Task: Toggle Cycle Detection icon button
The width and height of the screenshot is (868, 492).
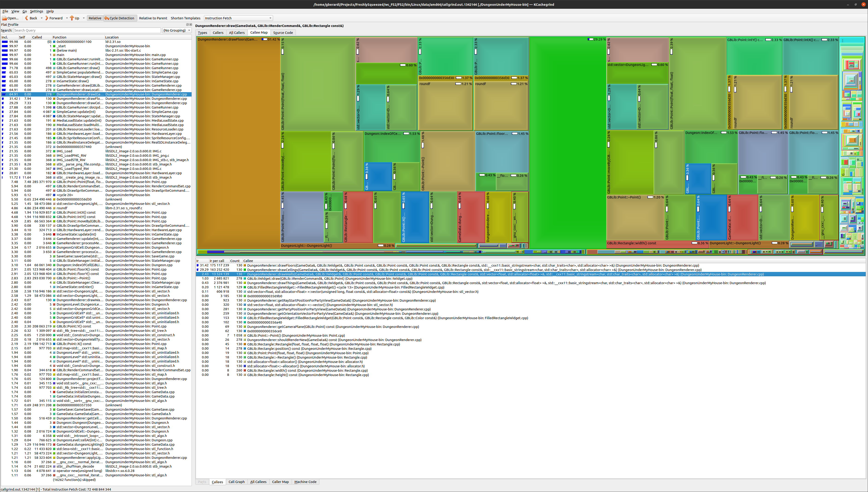Action: [x=107, y=18]
